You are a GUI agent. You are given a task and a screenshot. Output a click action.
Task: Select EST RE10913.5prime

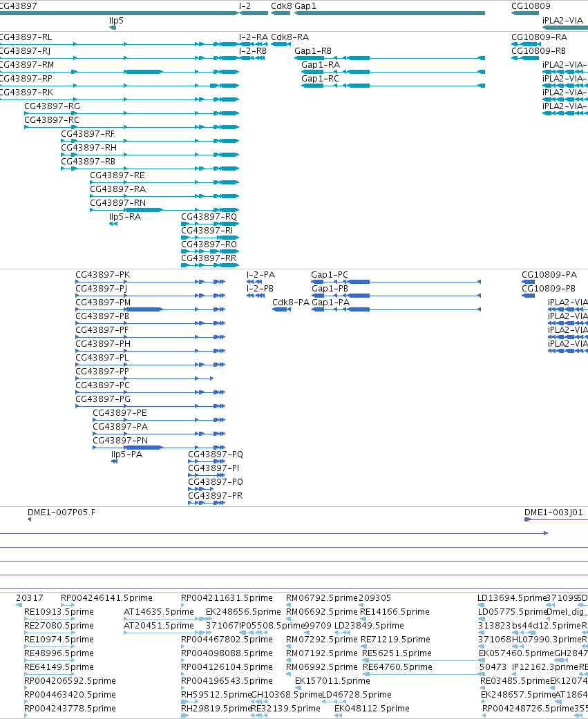(48, 619)
